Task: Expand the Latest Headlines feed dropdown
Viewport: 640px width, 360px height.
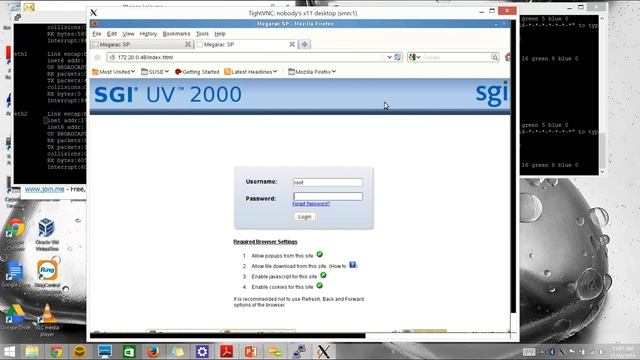Action: click(251, 72)
